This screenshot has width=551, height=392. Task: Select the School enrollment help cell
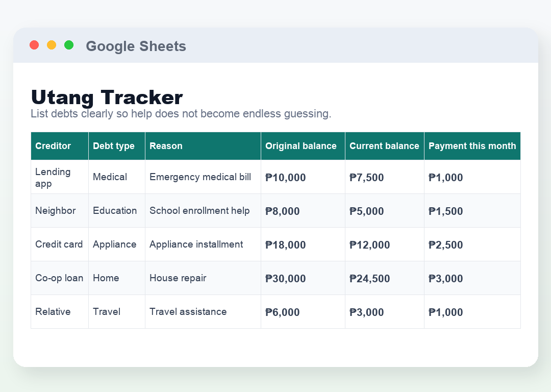pos(203,211)
